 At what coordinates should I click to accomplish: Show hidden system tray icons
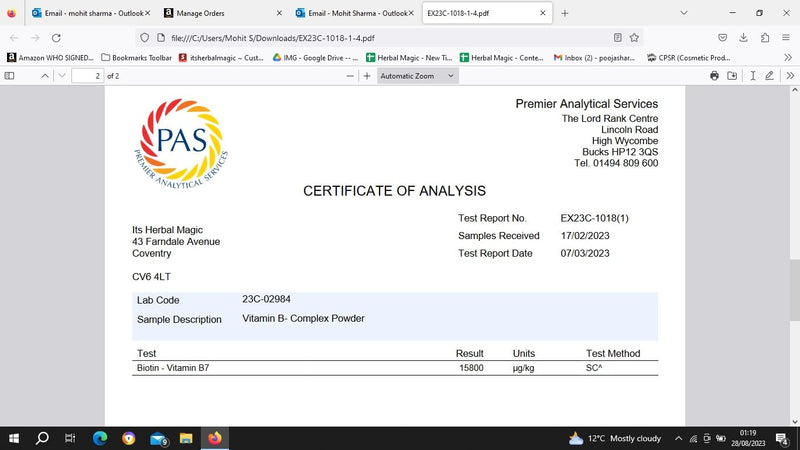click(678, 438)
